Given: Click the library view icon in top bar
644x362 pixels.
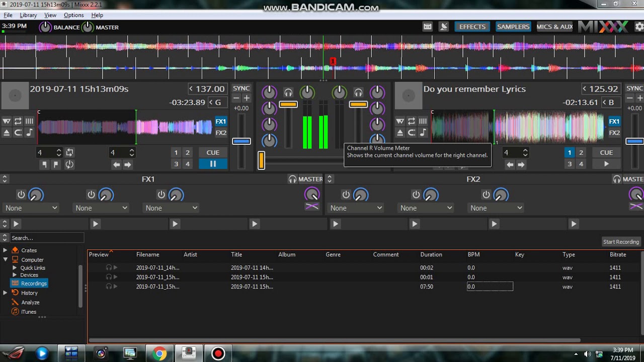Looking at the screenshot, I should click(x=428, y=27).
